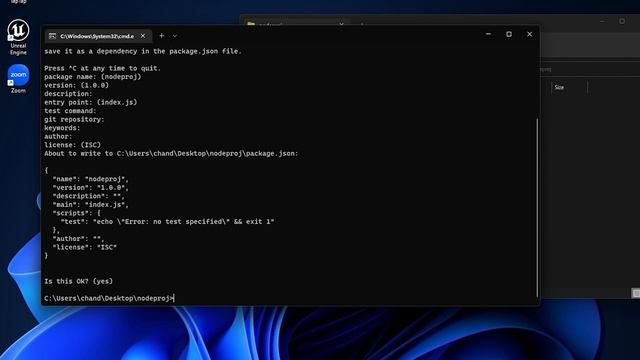
Task: Maximize the terminal window
Action: pos(509,34)
